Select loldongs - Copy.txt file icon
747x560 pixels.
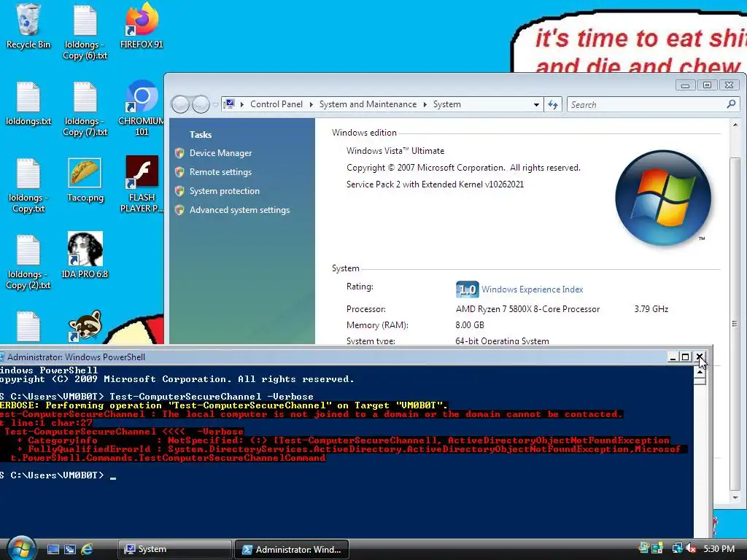click(x=28, y=185)
